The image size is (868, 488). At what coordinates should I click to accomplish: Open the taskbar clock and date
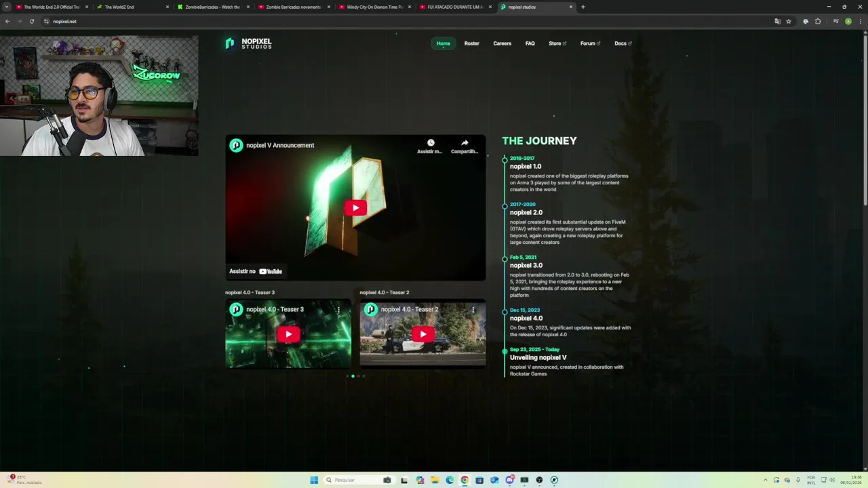850,480
